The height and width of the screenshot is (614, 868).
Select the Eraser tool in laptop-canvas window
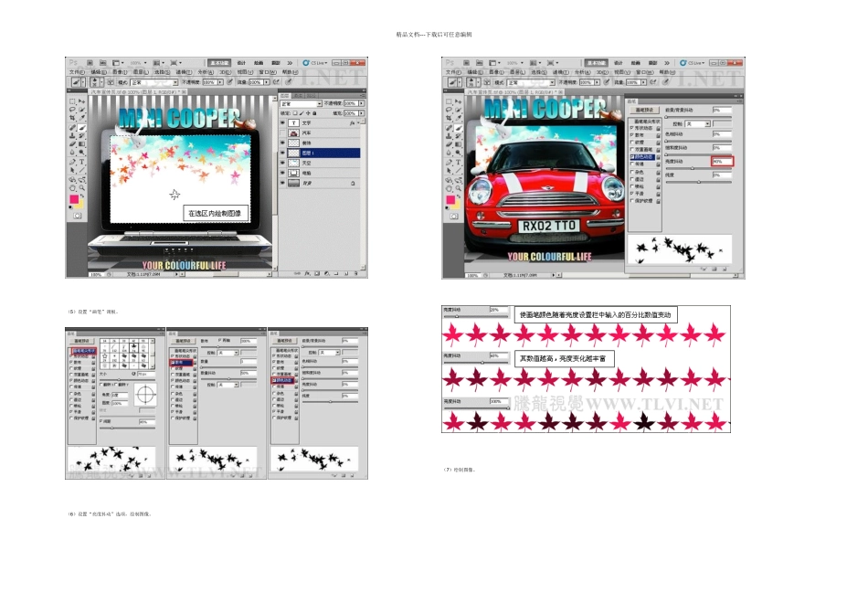tap(72, 144)
